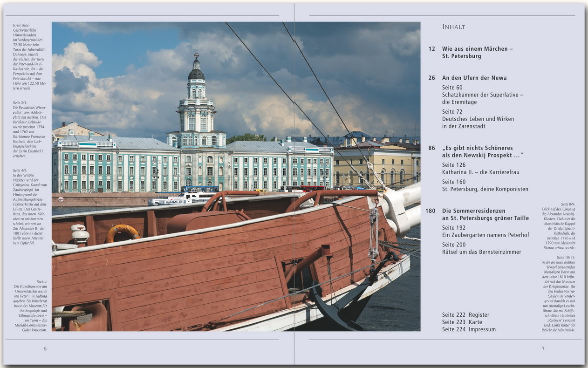The image size is (588, 368).
Task: Click the 'Inhalt' heading
Action: click(453, 27)
